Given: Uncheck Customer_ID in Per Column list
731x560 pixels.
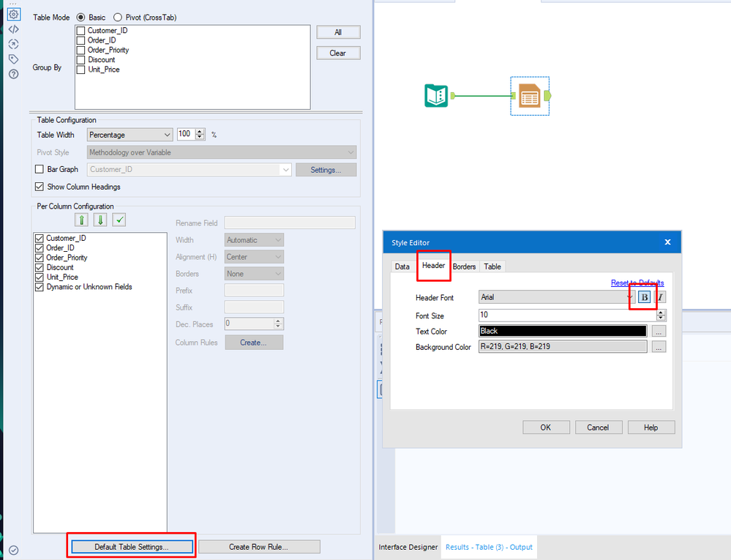Looking at the screenshot, I should pyautogui.click(x=40, y=238).
